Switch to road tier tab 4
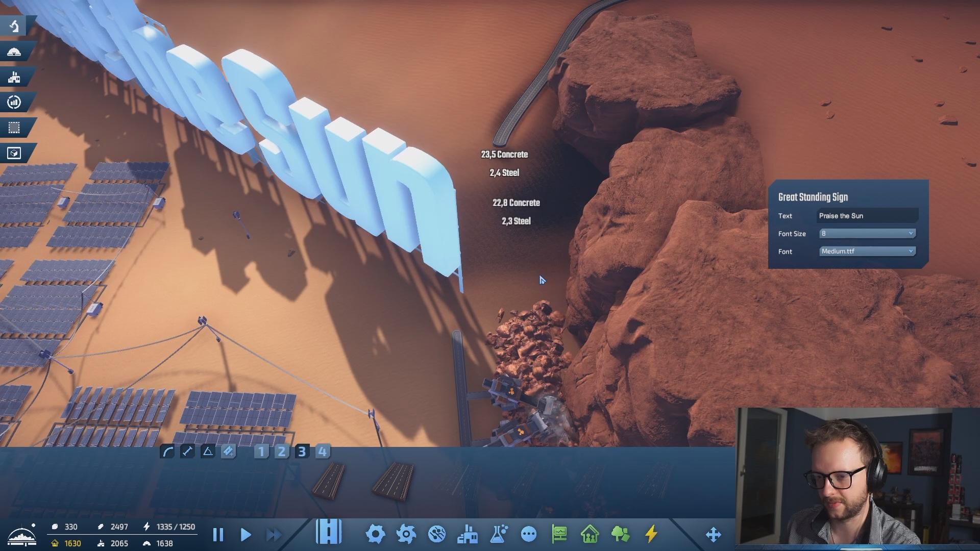Image resolution: width=980 pixels, height=551 pixels. point(322,452)
